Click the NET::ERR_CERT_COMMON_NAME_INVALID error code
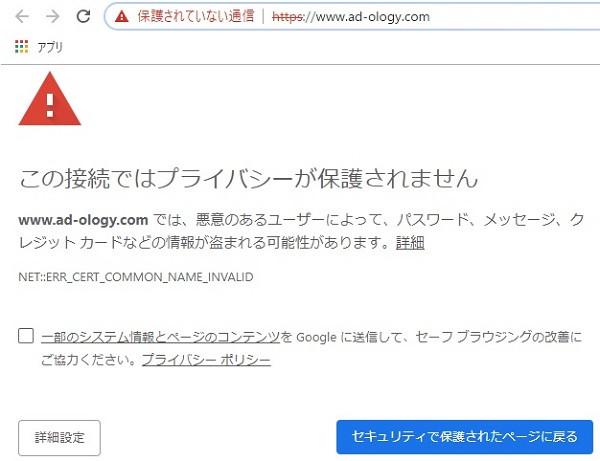The width and height of the screenshot is (600, 461). point(136,277)
